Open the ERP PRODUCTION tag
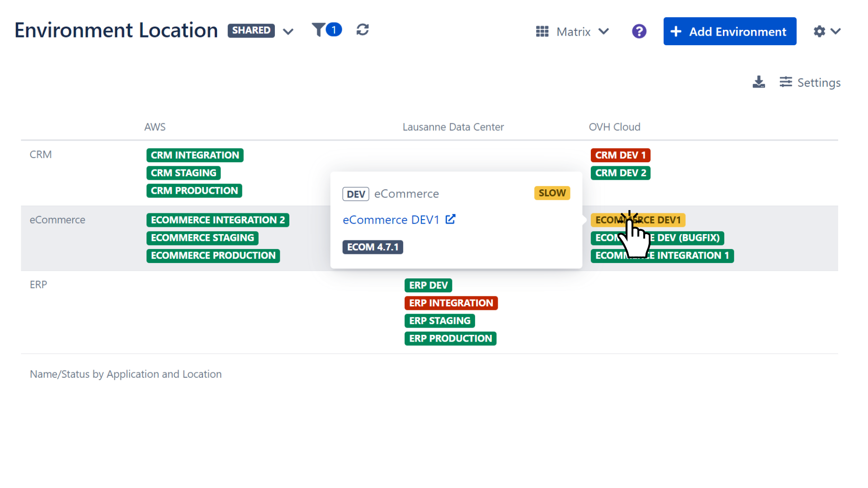 click(x=450, y=338)
